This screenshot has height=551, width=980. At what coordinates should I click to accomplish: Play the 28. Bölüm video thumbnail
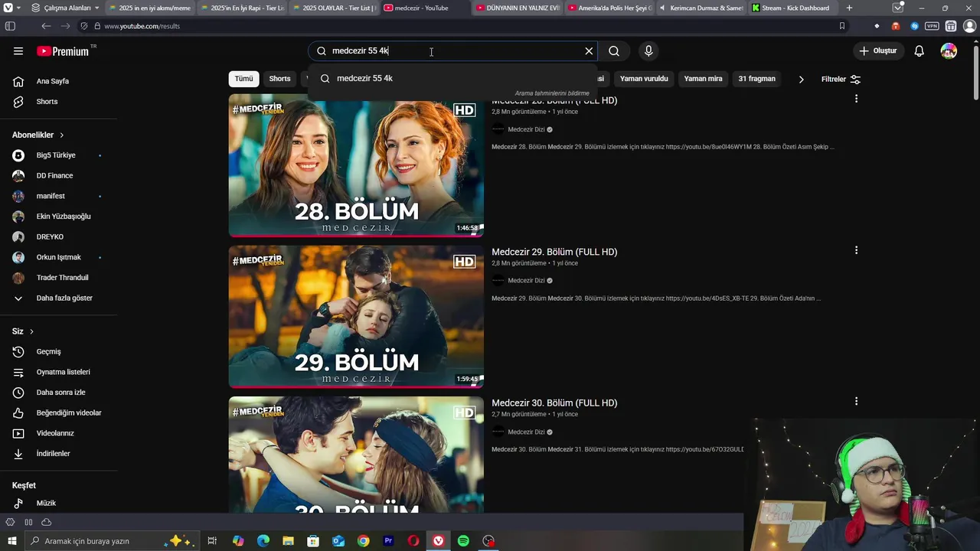[x=356, y=165]
